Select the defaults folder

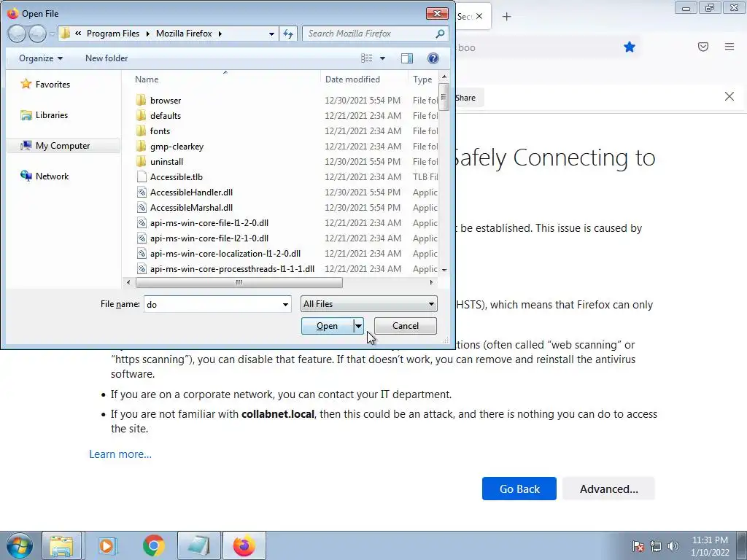[166, 116]
